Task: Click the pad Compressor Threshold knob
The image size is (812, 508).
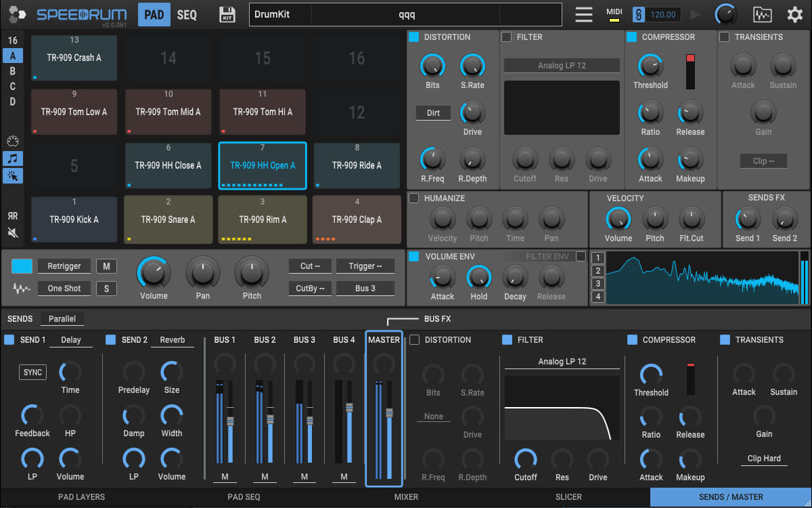Action: (650, 66)
